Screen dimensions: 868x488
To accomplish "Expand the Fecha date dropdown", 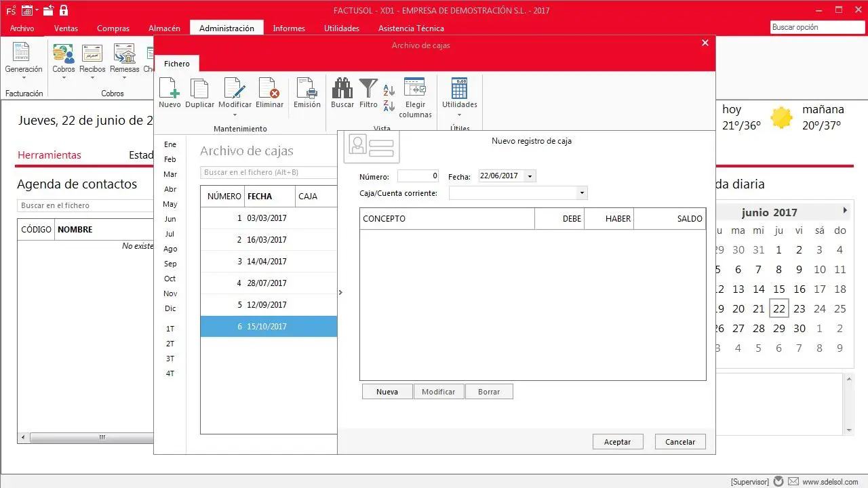I will coord(530,176).
